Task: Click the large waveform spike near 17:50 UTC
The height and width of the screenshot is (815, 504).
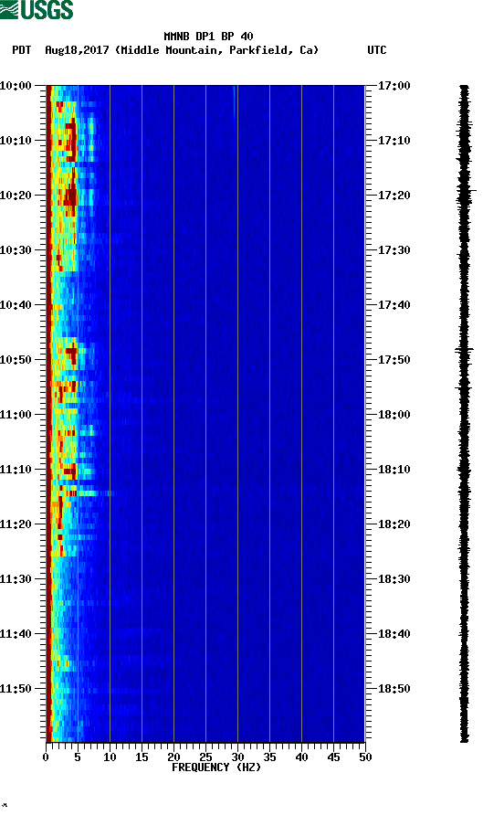Action: (464, 350)
